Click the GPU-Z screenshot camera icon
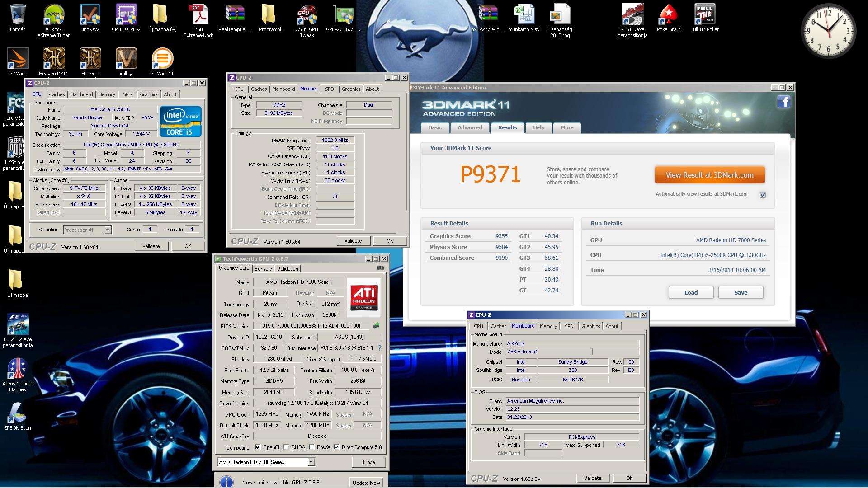Screen dimensions: 868x488 pyautogui.click(x=380, y=268)
